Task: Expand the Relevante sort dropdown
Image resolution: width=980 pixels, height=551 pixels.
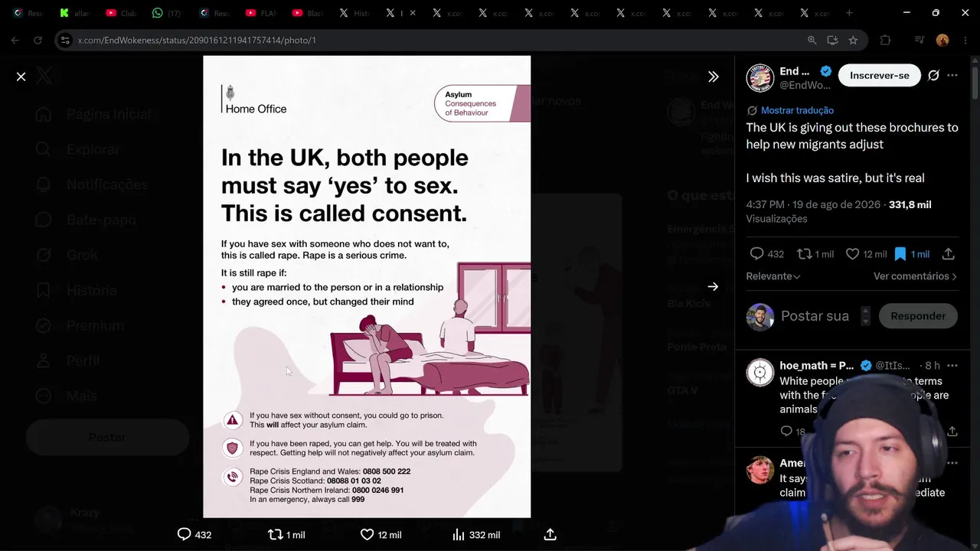Action: coord(773,276)
